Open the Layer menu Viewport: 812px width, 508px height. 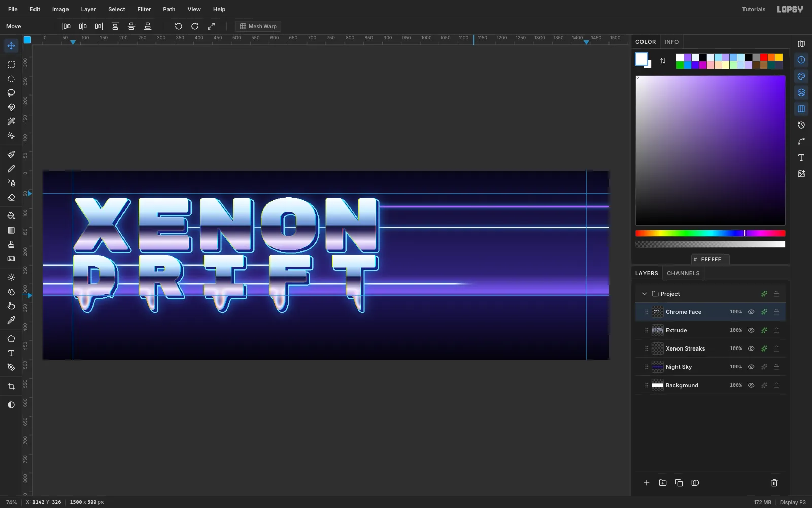(88, 9)
